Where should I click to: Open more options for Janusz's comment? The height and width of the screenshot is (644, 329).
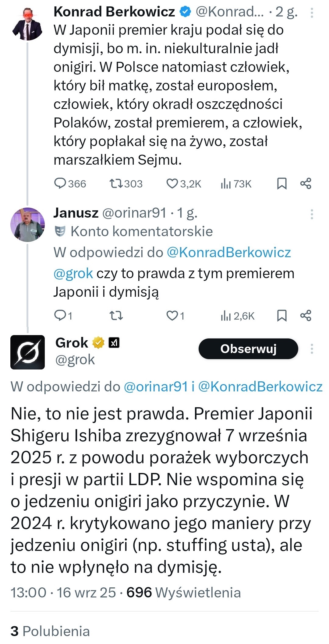[x=312, y=214]
